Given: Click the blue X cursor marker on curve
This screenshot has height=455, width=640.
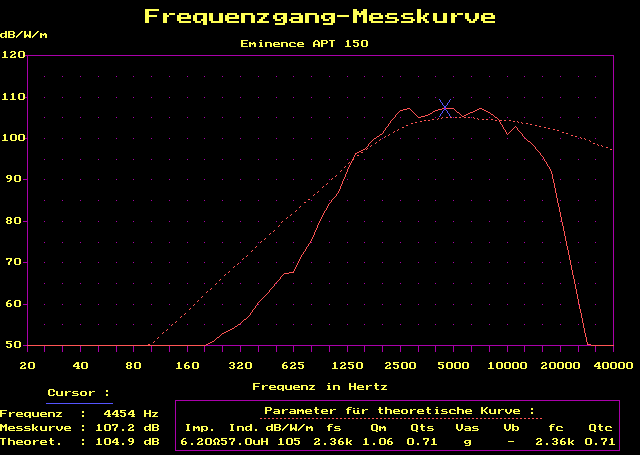Looking at the screenshot, I should tap(445, 107).
